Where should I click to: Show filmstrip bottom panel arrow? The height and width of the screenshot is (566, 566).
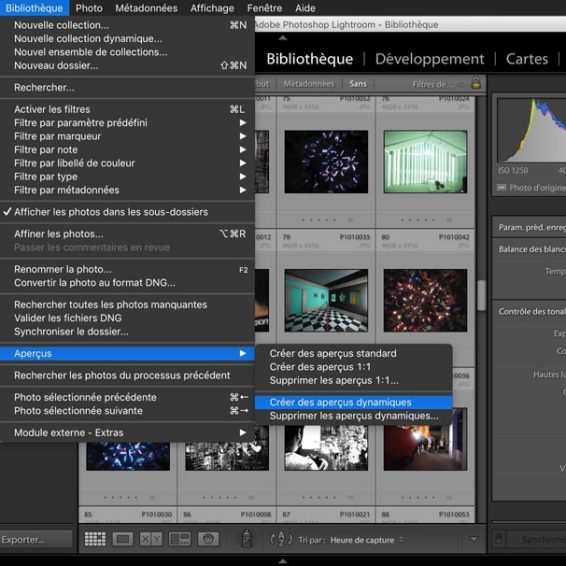pyautogui.click(x=283, y=561)
